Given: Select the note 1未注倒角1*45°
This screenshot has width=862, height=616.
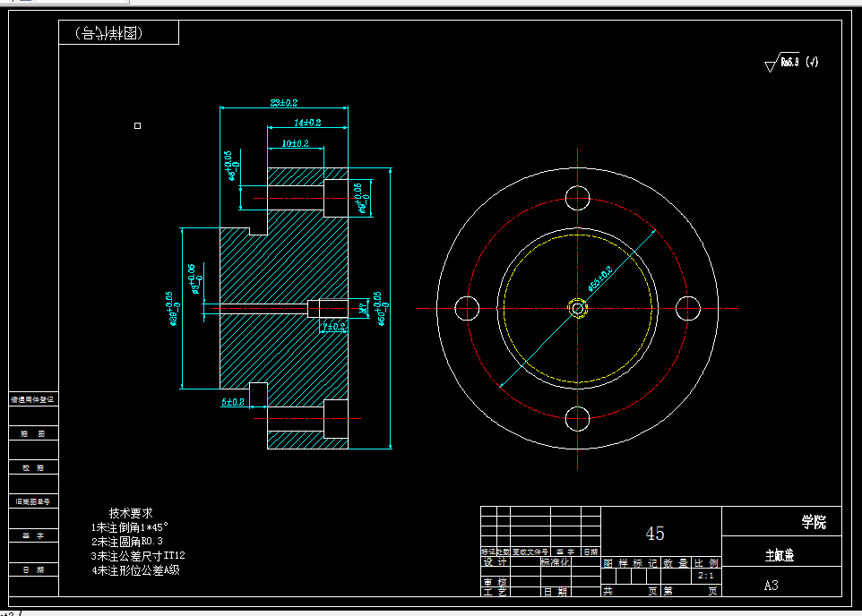Looking at the screenshot, I should coord(129,527).
